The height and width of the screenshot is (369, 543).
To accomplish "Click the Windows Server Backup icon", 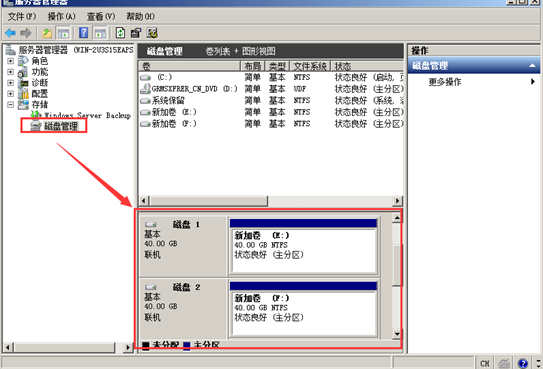I will point(36,115).
